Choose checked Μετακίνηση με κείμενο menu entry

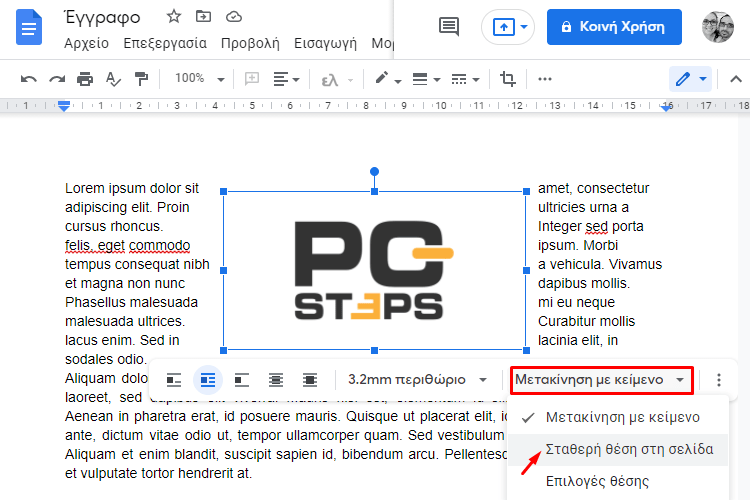click(x=618, y=418)
